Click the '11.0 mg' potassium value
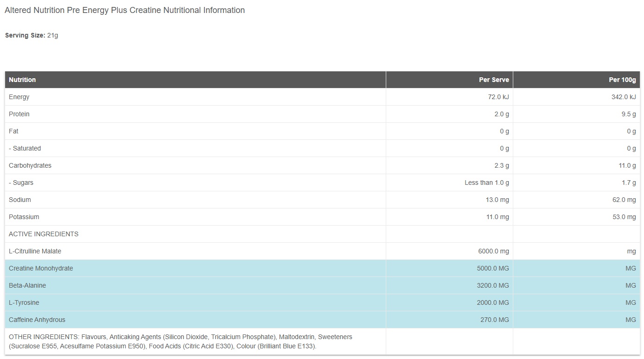 coord(497,217)
